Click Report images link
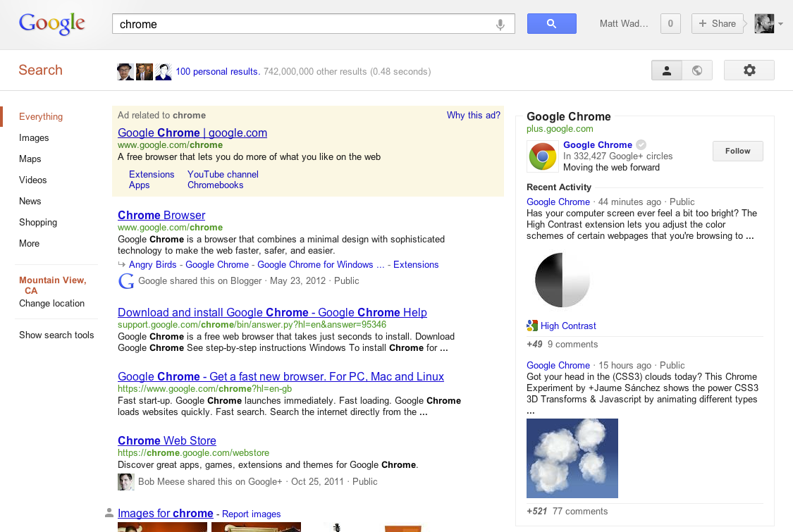This screenshot has height=532, width=793. pos(252,514)
